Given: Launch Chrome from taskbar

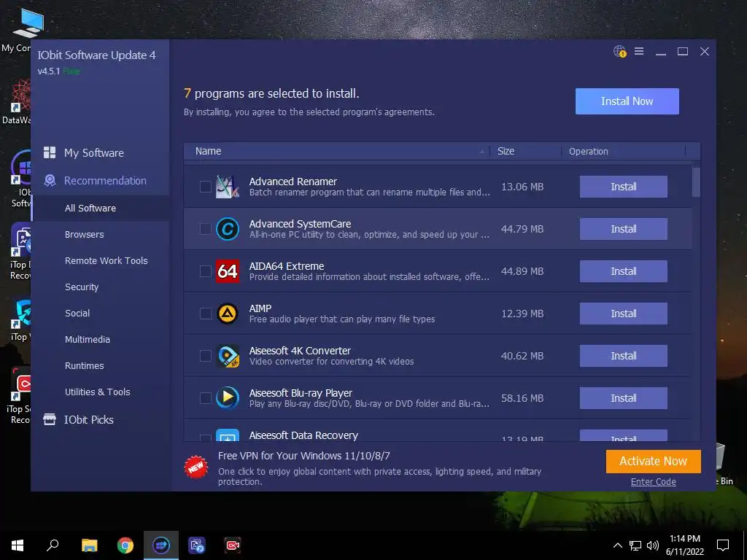Looking at the screenshot, I should tap(125, 545).
